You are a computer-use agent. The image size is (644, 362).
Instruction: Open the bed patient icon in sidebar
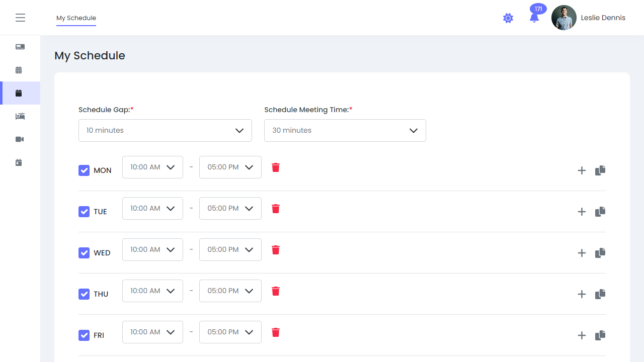click(x=20, y=116)
